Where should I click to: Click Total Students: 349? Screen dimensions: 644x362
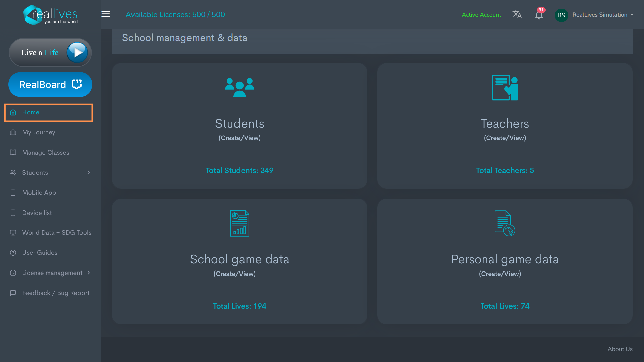coord(239,170)
